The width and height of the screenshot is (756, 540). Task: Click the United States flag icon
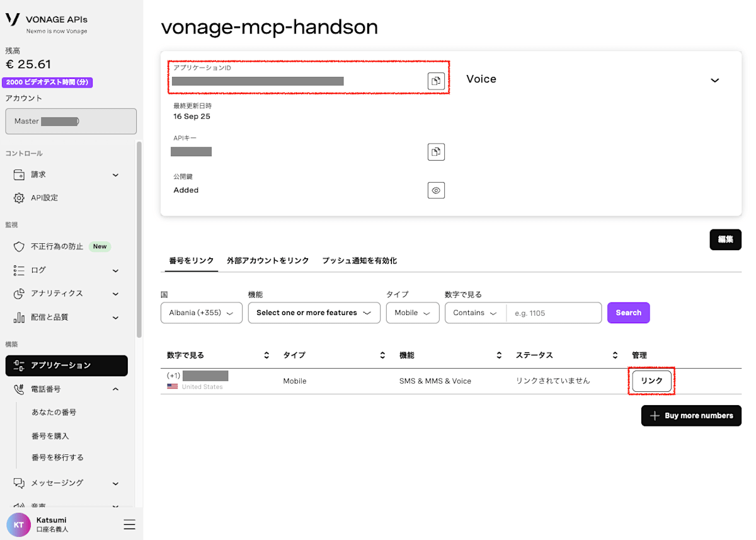[172, 386]
